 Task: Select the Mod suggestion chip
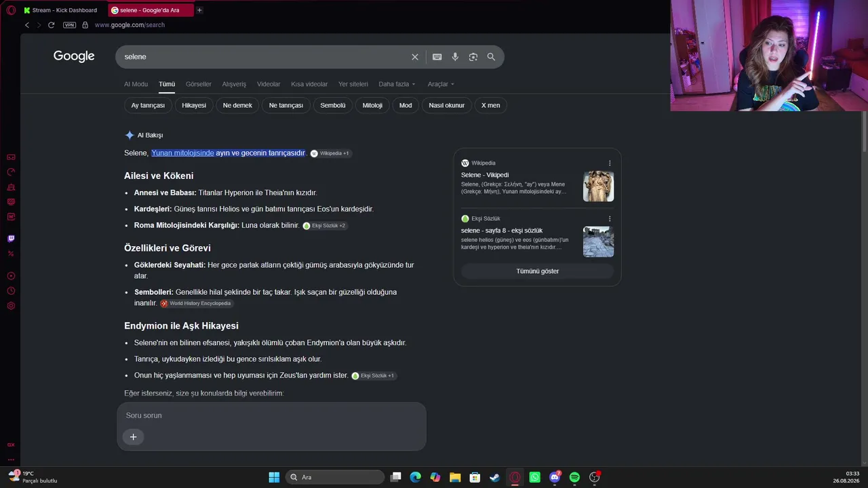pos(406,105)
